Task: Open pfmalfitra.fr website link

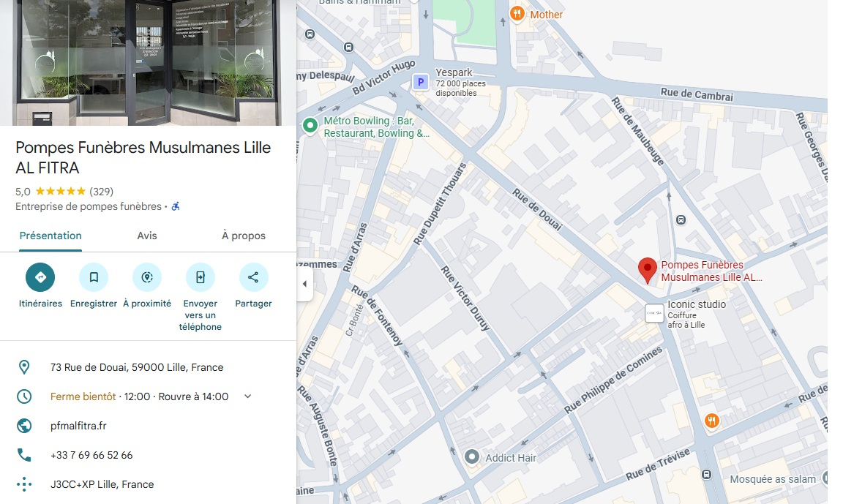Action: 78,426
